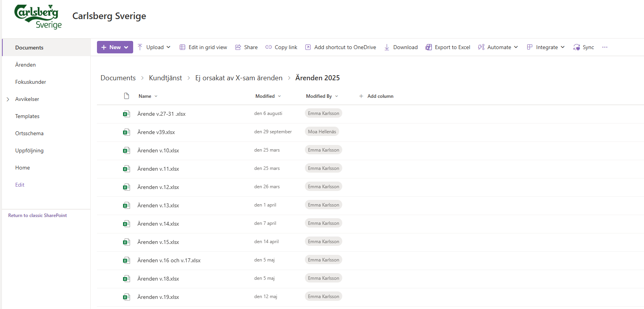Expand the Upload dropdown menu
The height and width of the screenshot is (309, 644).
click(x=155, y=47)
